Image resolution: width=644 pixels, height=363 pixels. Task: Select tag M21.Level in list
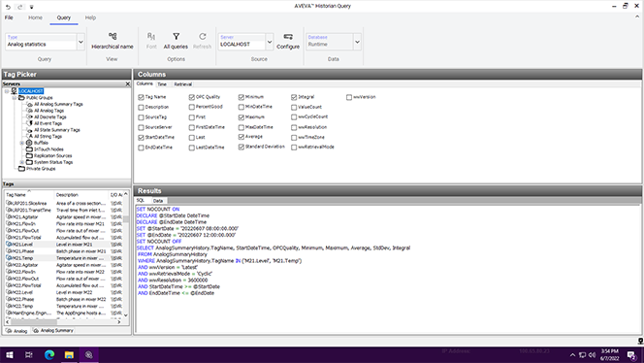point(21,245)
